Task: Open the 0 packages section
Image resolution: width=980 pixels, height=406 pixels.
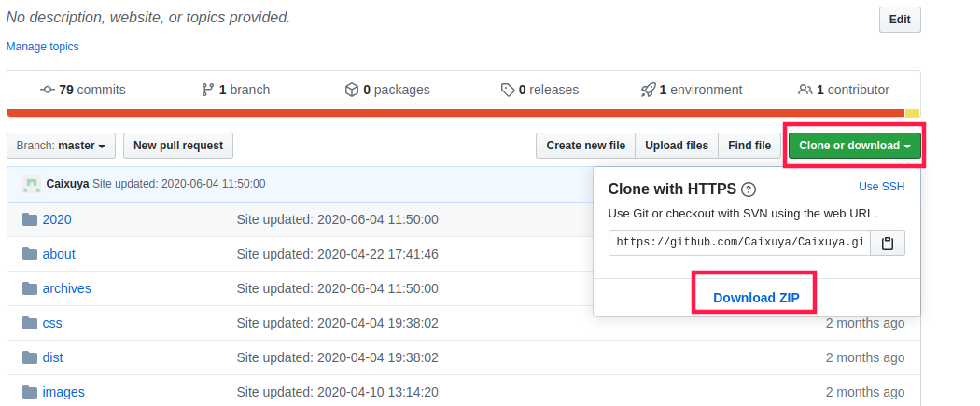Action: point(387,90)
